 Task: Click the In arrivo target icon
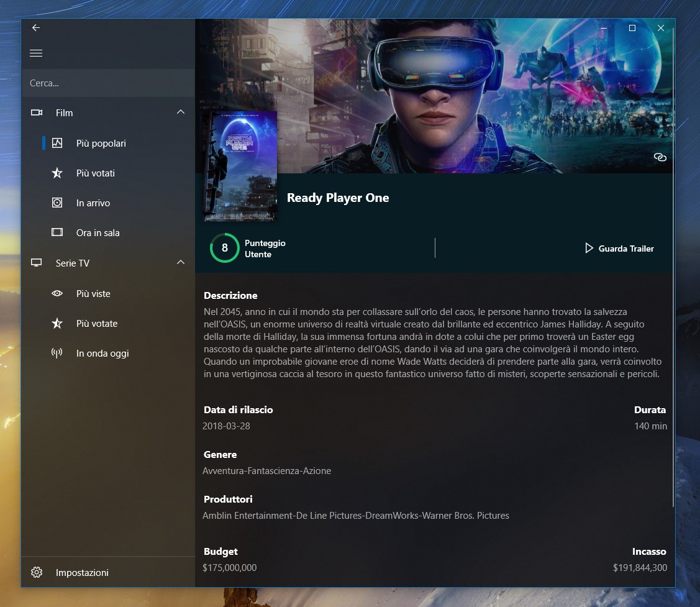pyautogui.click(x=57, y=203)
